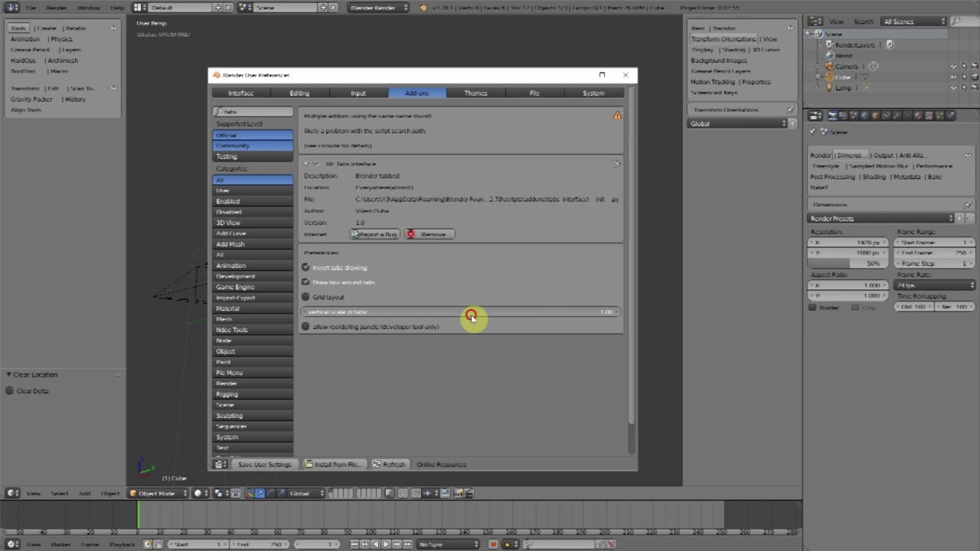The width and height of the screenshot is (980, 551).
Task: Click the outliner editor type icon
Action: 815,21
